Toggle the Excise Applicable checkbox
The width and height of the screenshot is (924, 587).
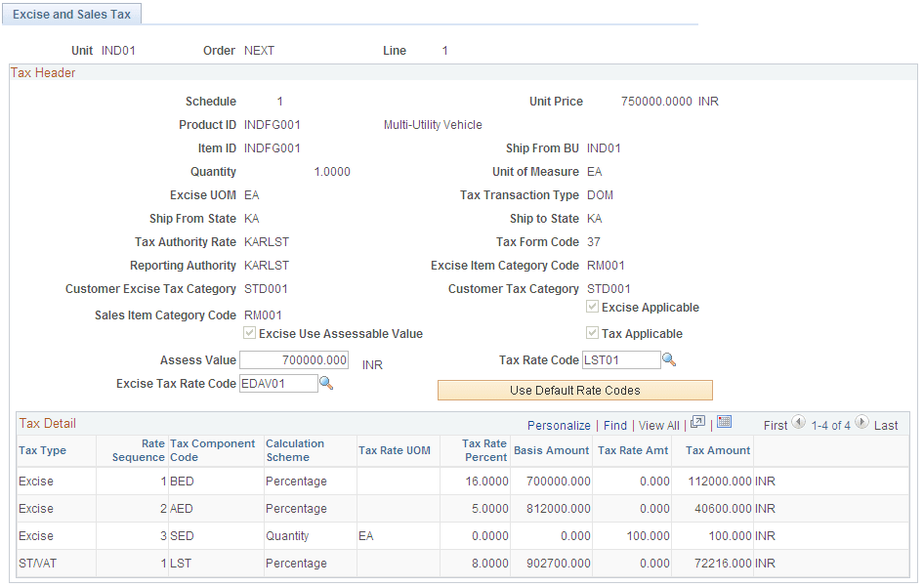coord(593,307)
